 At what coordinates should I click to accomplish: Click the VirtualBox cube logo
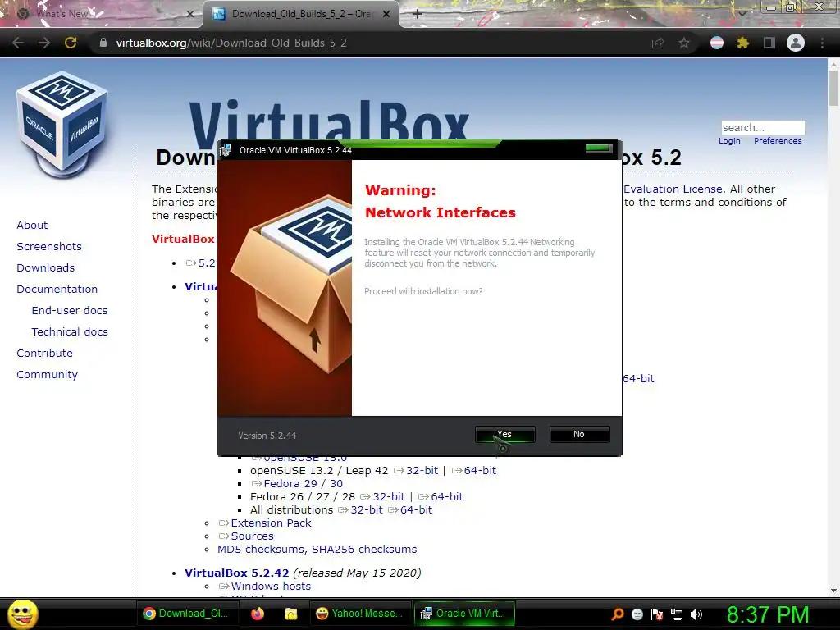tap(62, 125)
